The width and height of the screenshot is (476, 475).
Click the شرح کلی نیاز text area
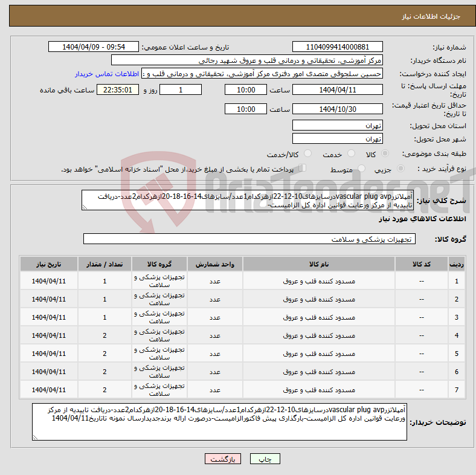click(x=248, y=201)
